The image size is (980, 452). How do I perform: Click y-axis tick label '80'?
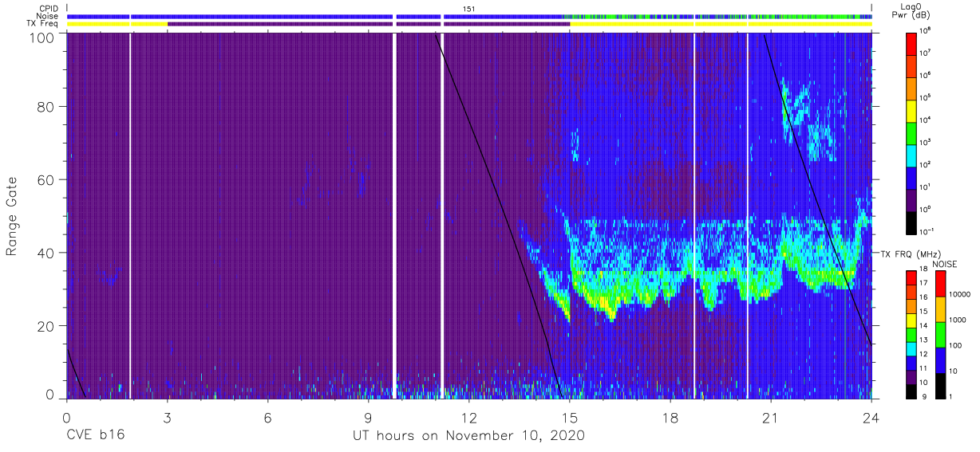45,106
